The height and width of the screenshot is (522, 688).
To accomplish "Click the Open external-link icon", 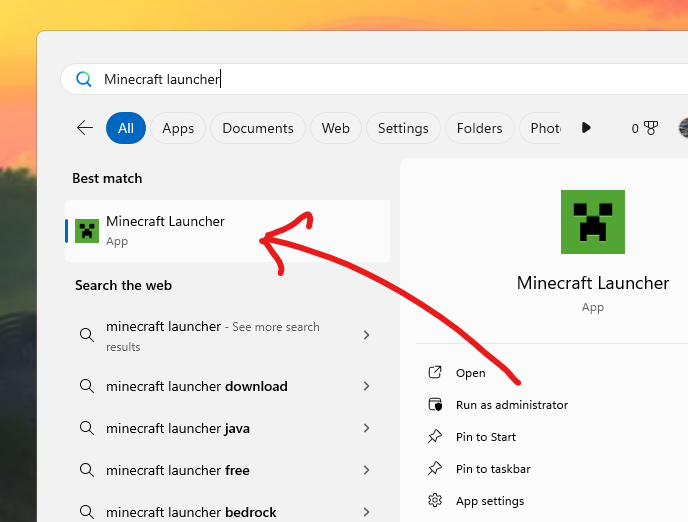I will 435,372.
